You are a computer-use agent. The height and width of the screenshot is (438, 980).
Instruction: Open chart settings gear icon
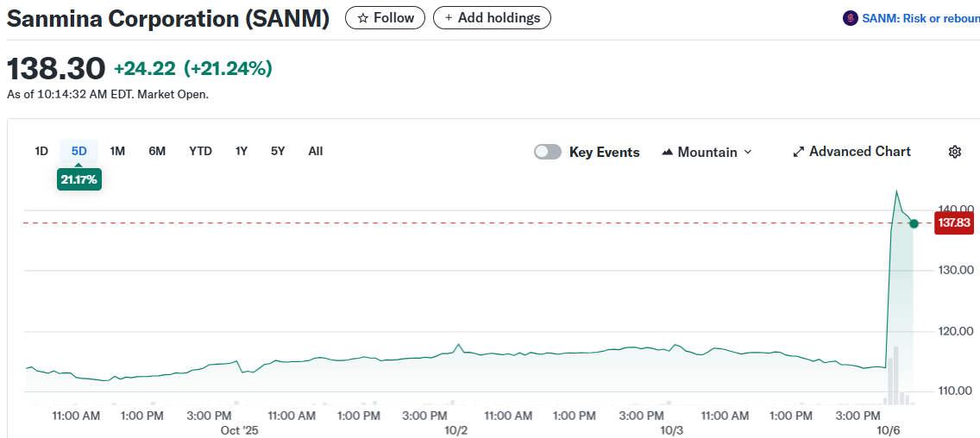(x=955, y=152)
